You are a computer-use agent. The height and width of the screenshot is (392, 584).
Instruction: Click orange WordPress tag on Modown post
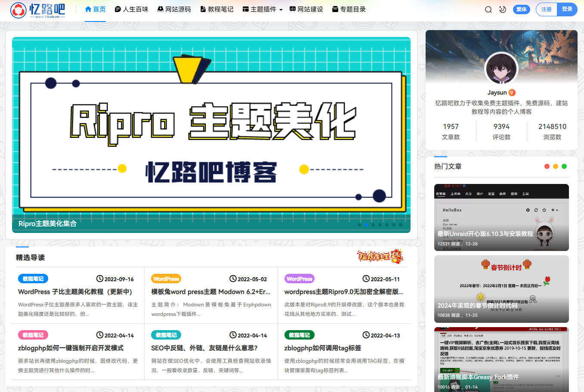166,279
